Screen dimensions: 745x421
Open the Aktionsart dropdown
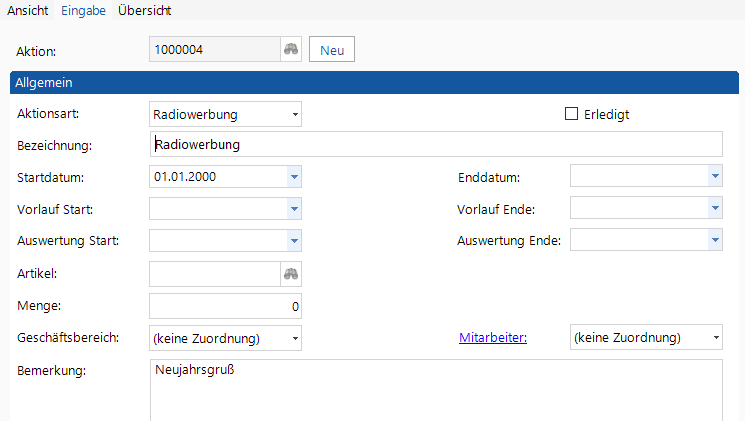[x=295, y=114]
